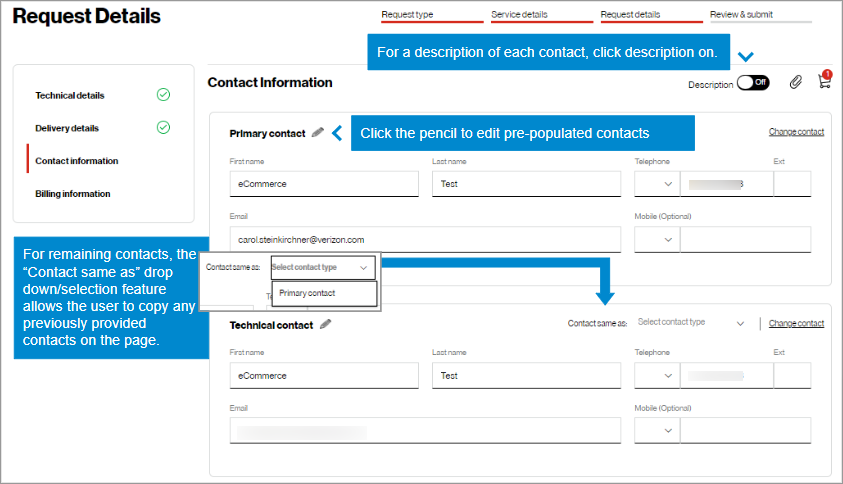The height and width of the screenshot is (484, 843).
Task: Click the pencil icon beside Primary contact
Action: [x=318, y=132]
